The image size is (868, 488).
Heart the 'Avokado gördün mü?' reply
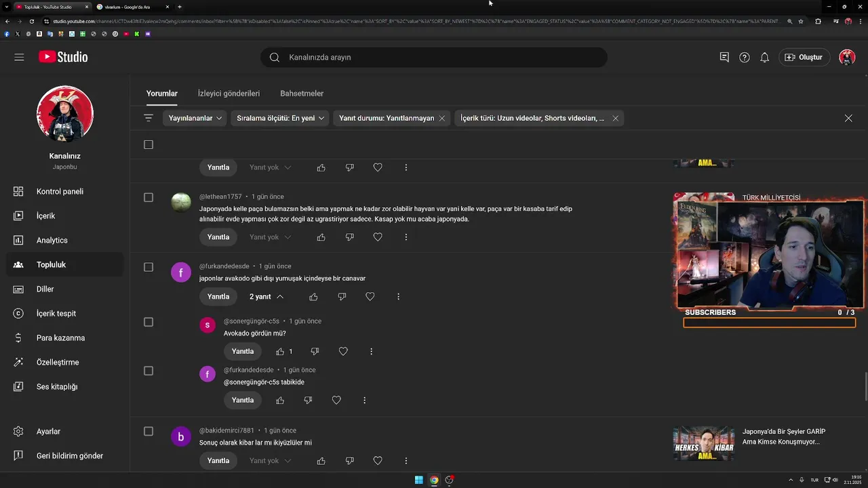pyautogui.click(x=343, y=352)
